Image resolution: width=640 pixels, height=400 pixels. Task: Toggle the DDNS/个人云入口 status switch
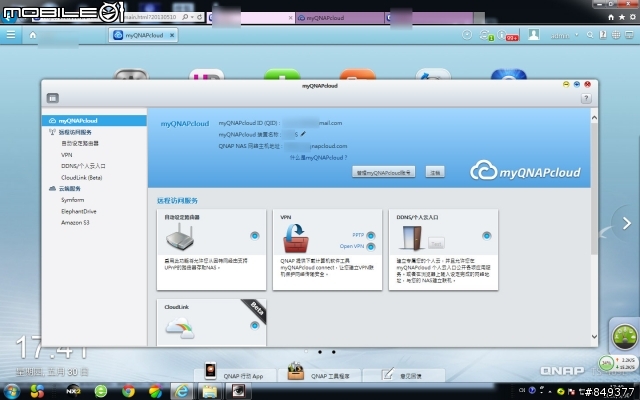pos(487,236)
